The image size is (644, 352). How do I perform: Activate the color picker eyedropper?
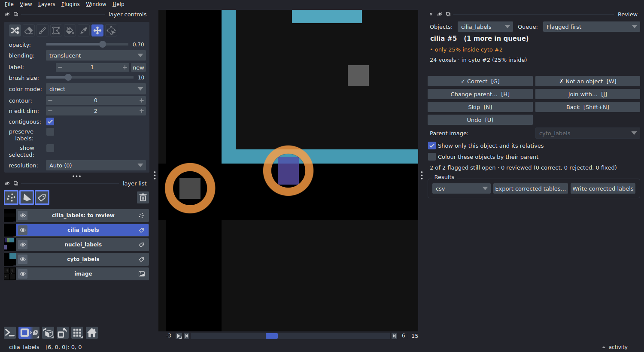84,30
